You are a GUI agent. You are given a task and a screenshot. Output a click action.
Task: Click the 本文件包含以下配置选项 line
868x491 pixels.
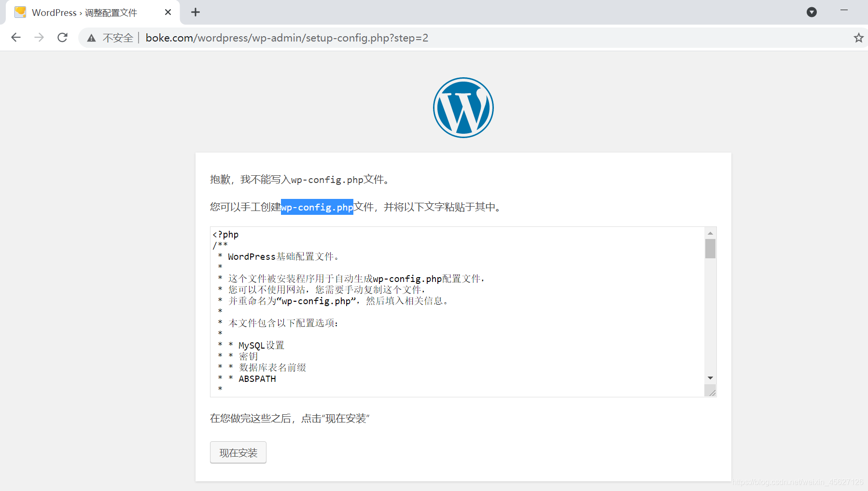pyautogui.click(x=284, y=323)
